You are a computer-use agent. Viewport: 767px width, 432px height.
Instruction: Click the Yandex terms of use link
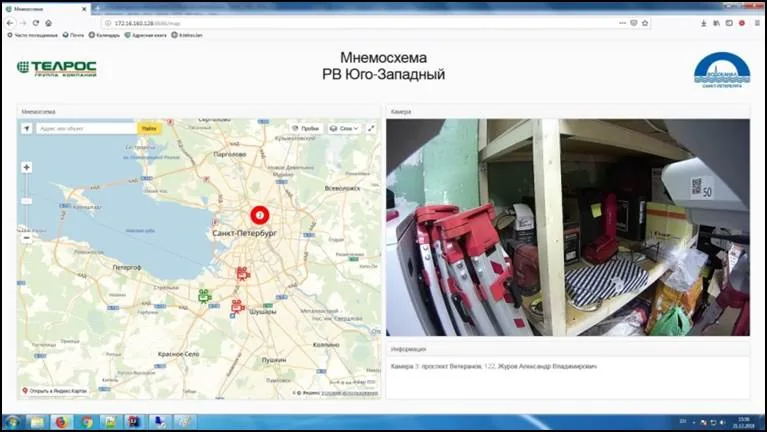point(349,393)
